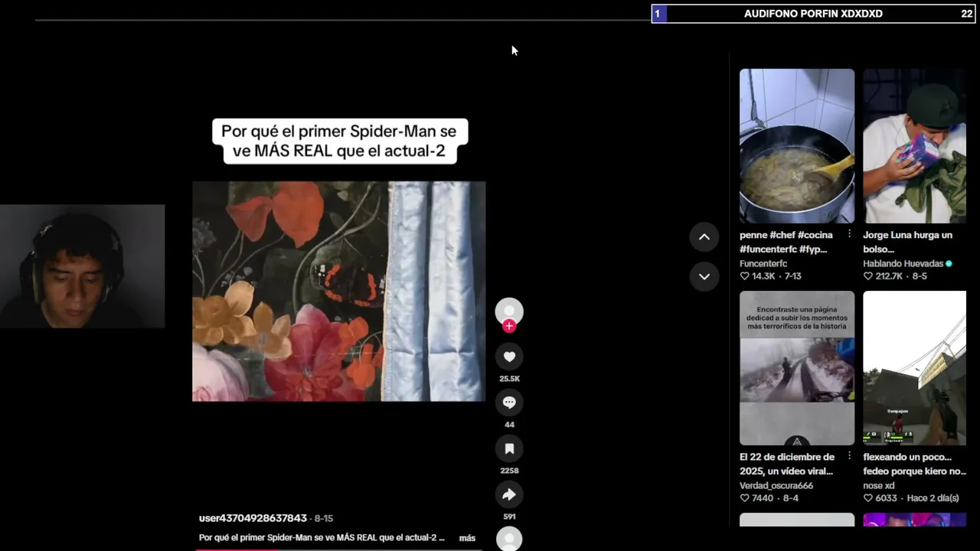
Task: Open the "Encontraste una página" video thumbnail
Action: pyautogui.click(x=797, y=368)
